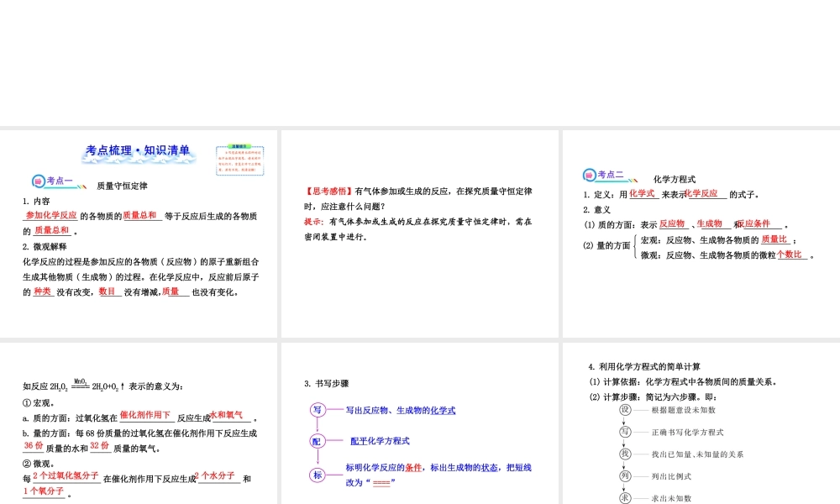Click the purple 配 circle icon
This screenshot has width=840, height=504.
(x=318, y=441)
